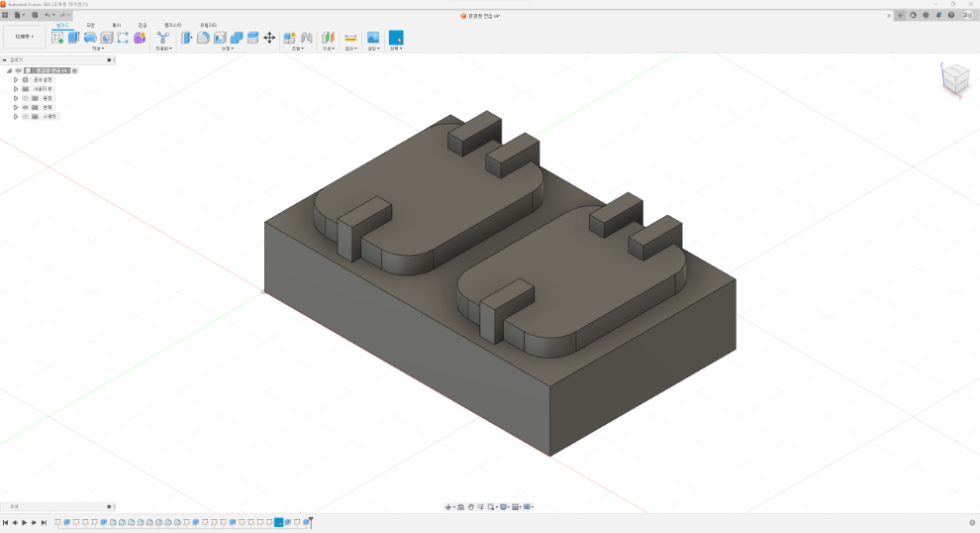Click the Press Pull tool icon
Image resolution: width=980 pixels, height=533 pixels.
186,38
